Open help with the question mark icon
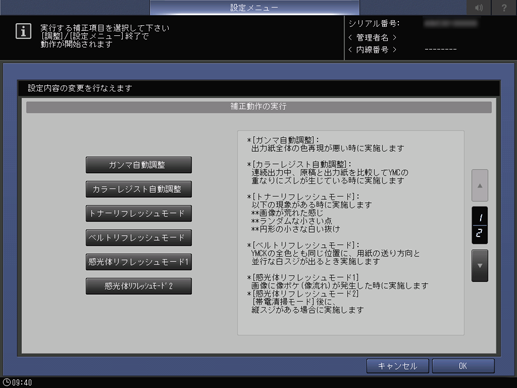517x388 pixels. point(504,7)
